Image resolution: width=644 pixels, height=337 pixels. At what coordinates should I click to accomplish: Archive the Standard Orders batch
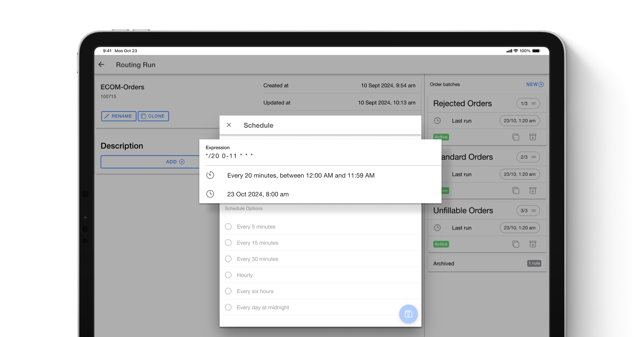(533, 190)
